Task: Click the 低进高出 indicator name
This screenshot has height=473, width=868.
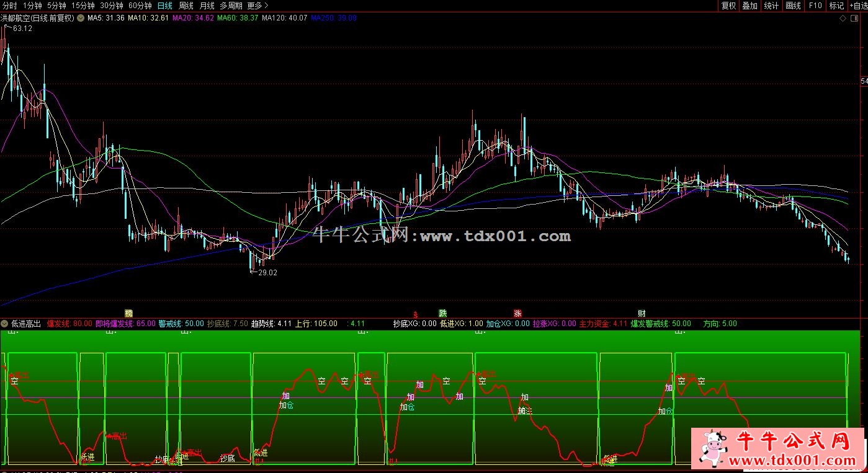Action: click(25, 324)
